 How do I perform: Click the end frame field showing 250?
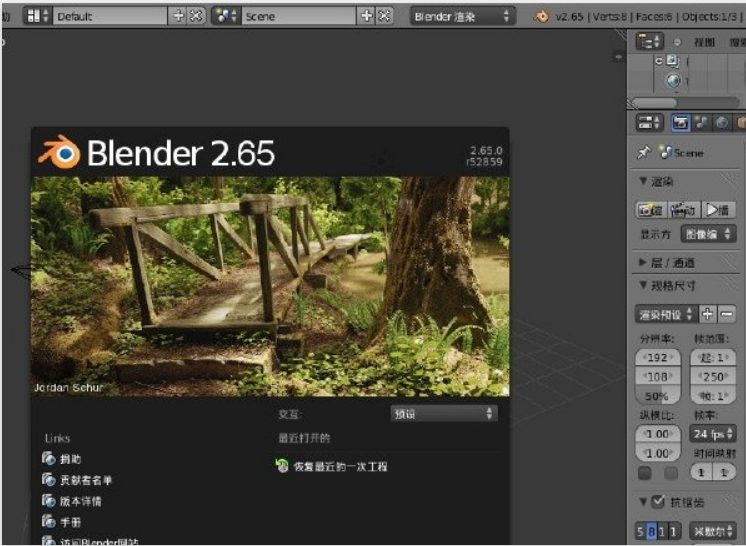coord(713,377)
